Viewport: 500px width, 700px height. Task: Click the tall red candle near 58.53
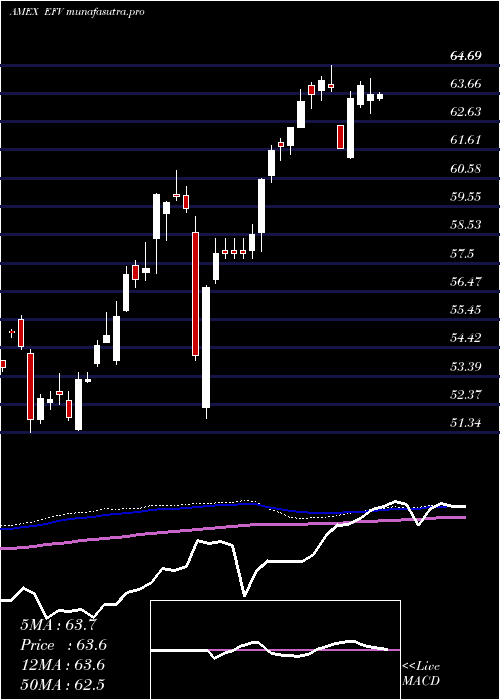coord(196,294)
